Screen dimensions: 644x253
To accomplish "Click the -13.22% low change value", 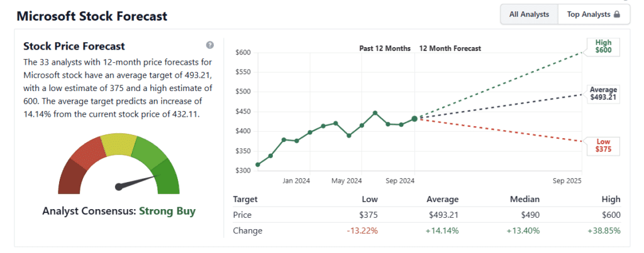I will click(361, 230).
